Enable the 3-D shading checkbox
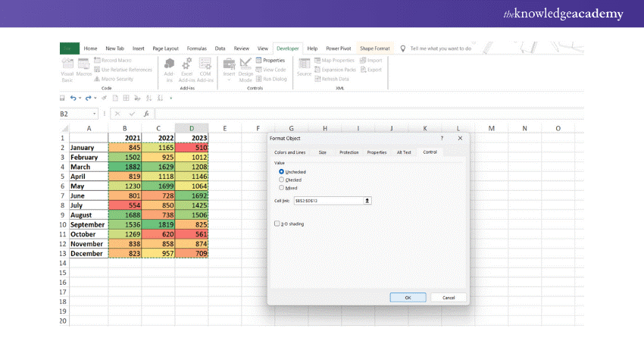Viewport: 644px width, 341px height. point(277,224)
